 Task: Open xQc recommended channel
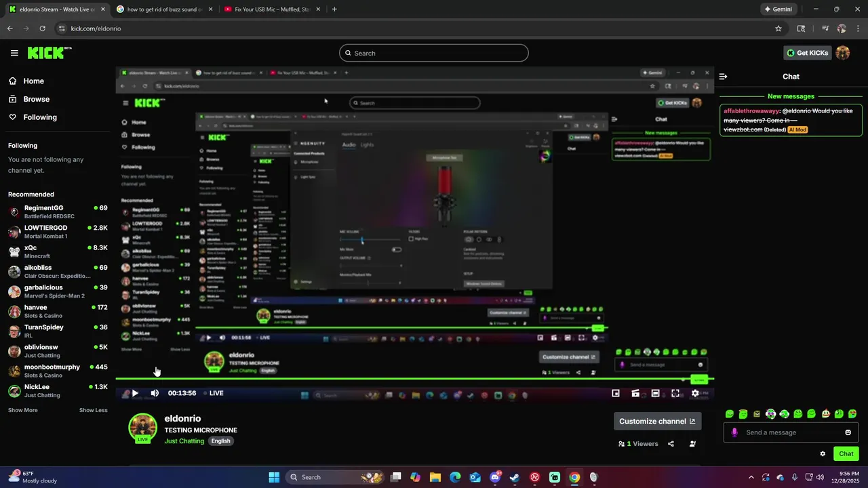(x=58, y=251)
